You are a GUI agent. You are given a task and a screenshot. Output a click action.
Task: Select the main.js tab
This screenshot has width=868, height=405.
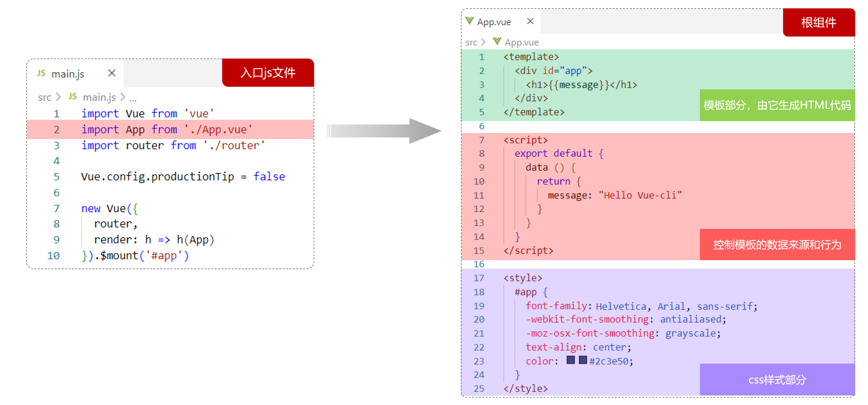(76, 74)
